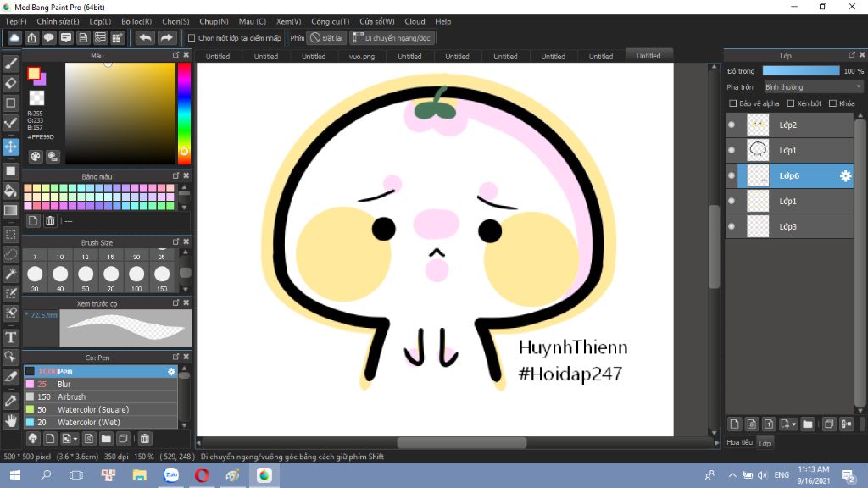The image size is (868, 488).
Task: Open Cloud menu
Action: coord(415,21)
